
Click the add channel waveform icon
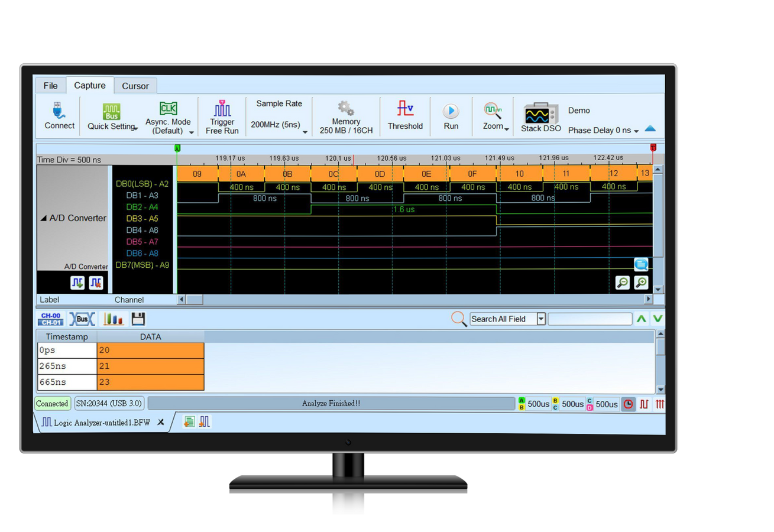[x=77, y=283]
